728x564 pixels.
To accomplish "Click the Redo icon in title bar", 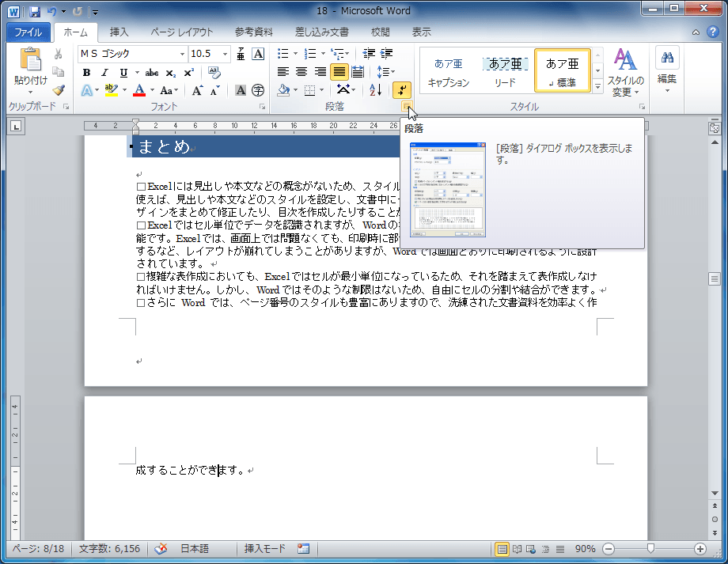I will pyautogui.click(x=77, y=12).
